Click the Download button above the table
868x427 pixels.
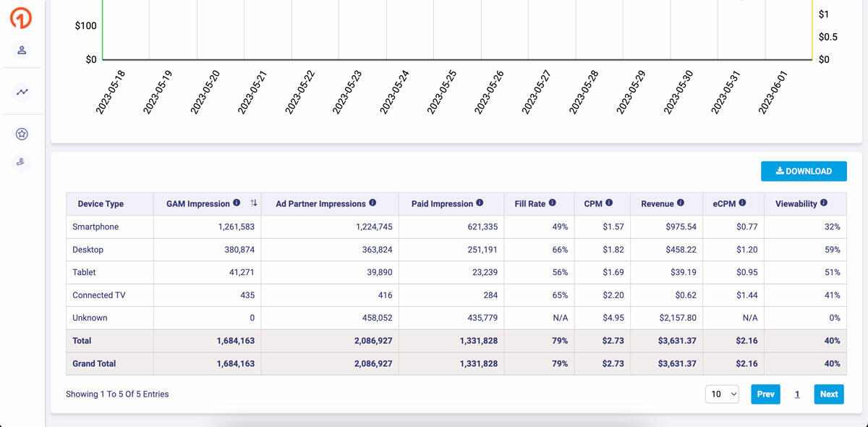(x=804, y=171)
